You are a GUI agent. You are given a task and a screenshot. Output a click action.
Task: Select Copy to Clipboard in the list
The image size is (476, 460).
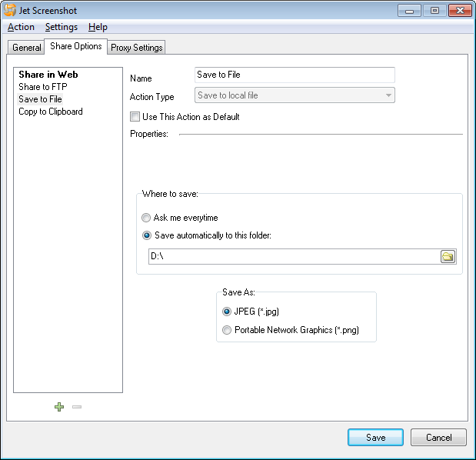point(51,112)
